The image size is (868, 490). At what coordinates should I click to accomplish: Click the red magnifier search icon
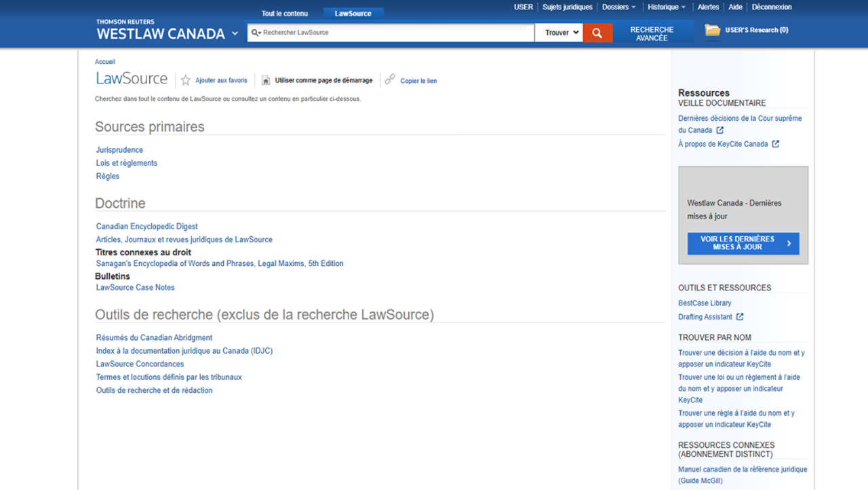pyautogui.click(x=597, y=32)
